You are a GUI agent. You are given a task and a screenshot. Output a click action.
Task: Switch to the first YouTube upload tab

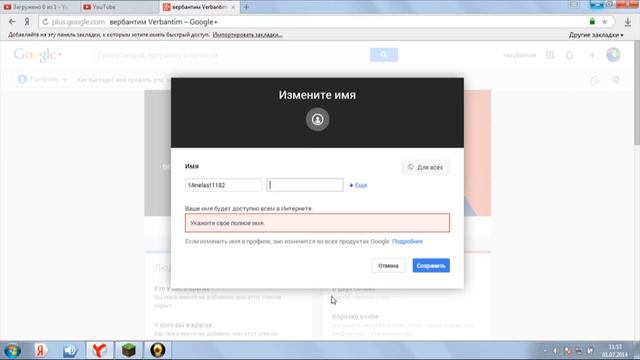40,7
